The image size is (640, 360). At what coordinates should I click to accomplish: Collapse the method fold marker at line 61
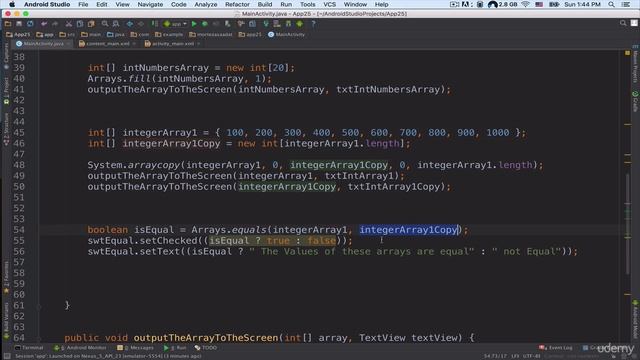(39, 306)
